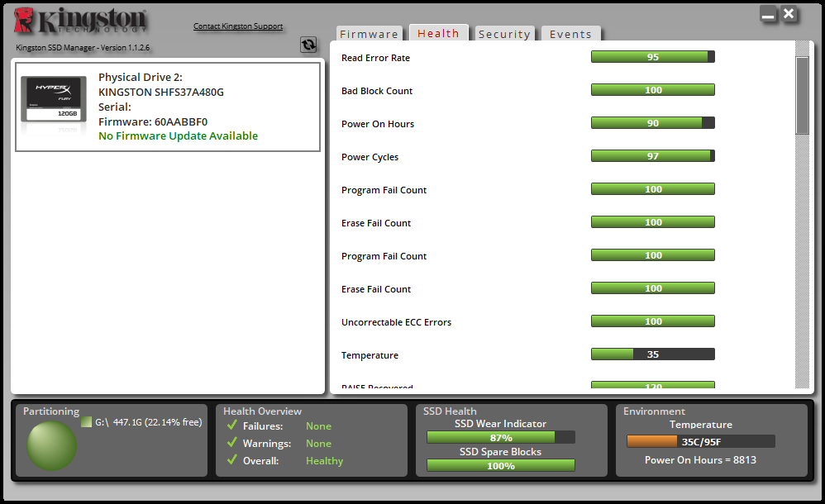
Task: Close the SSD Manager window
Action: point(789,14)
